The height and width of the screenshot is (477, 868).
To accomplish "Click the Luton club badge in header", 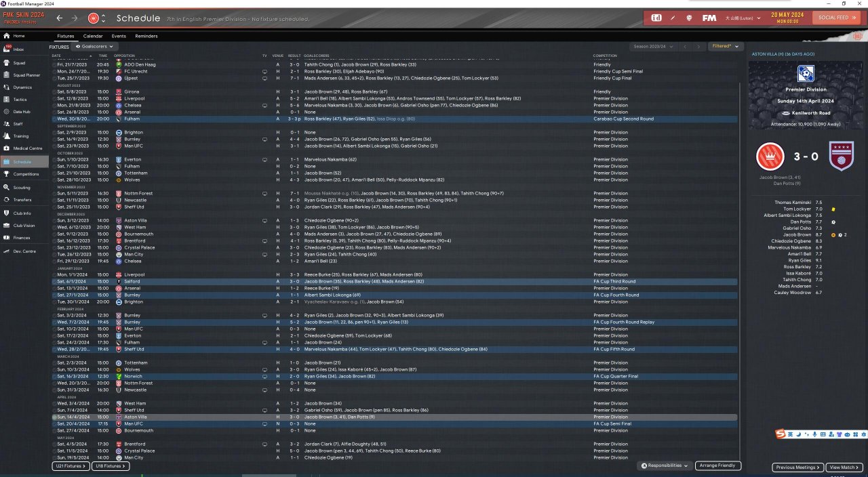I will pyautogui.click(x=94, y=18).
